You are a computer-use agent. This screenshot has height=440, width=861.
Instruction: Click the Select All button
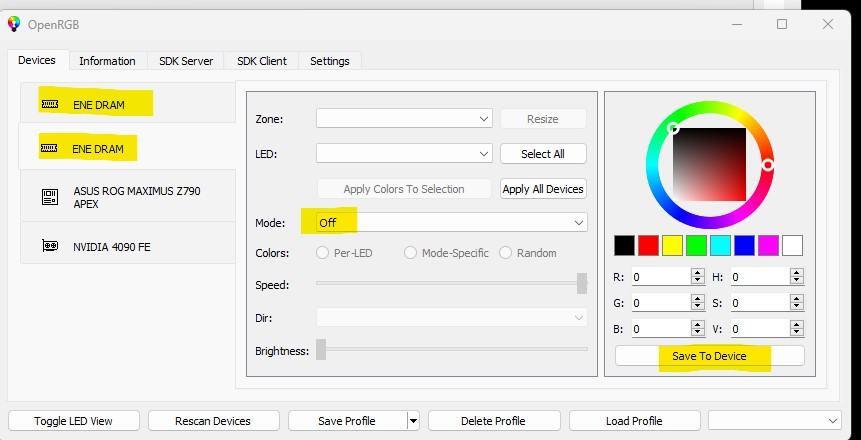pyautogui.click(x=543, y=154)
